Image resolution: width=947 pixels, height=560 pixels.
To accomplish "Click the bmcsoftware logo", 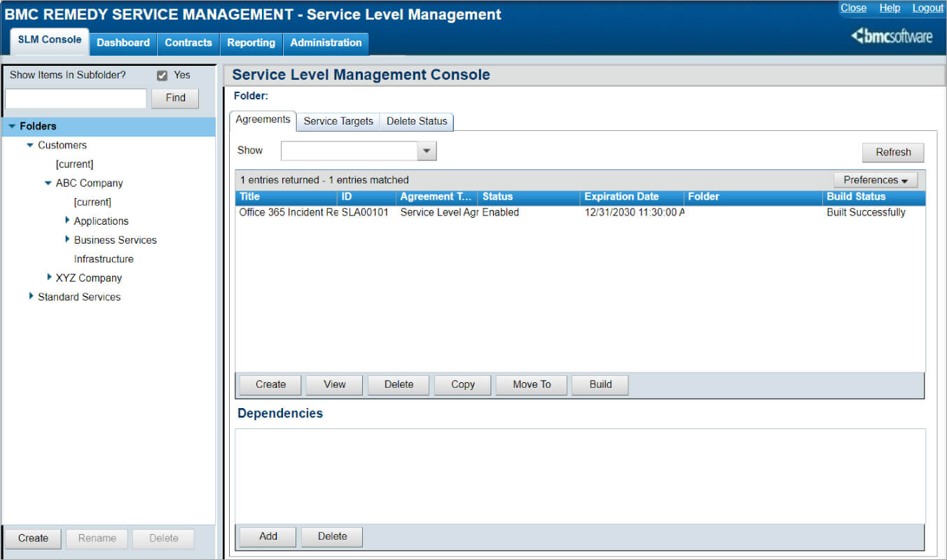I will (892, 36).
